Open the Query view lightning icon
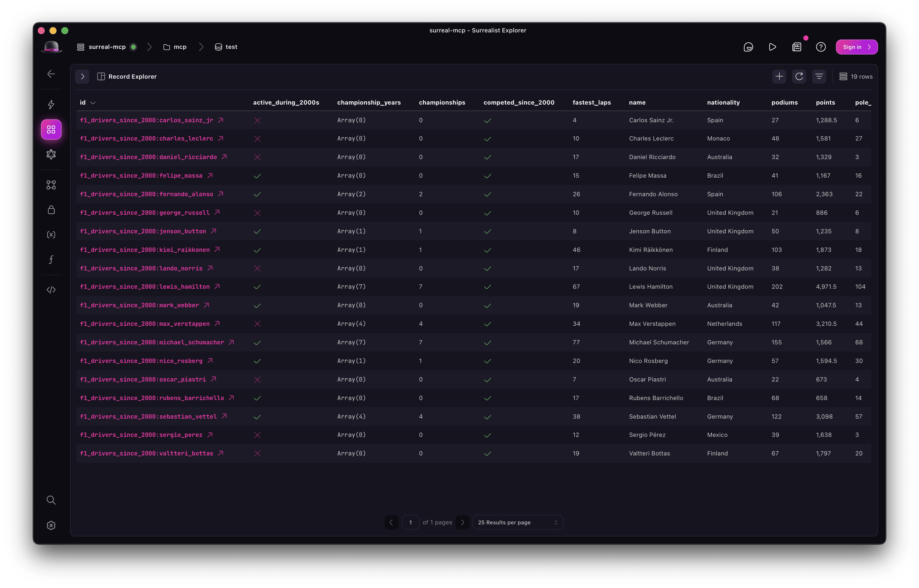This screenshot has width=919, height=588. coord(51,105)
